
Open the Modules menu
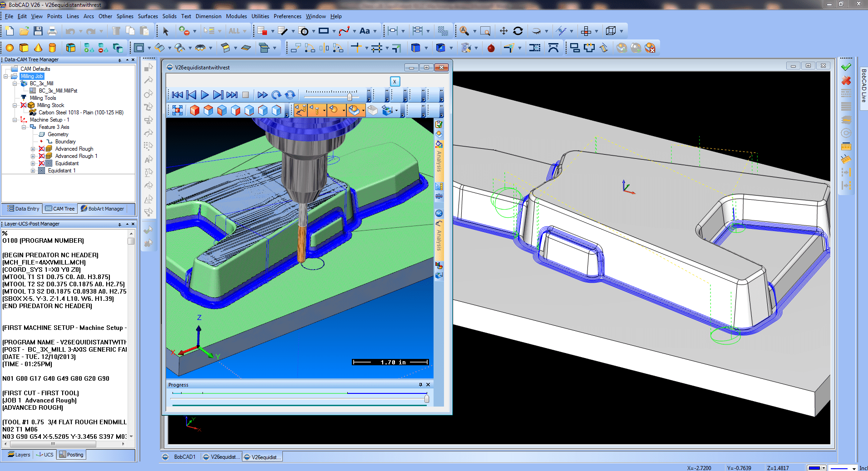(x=237, y=16)
